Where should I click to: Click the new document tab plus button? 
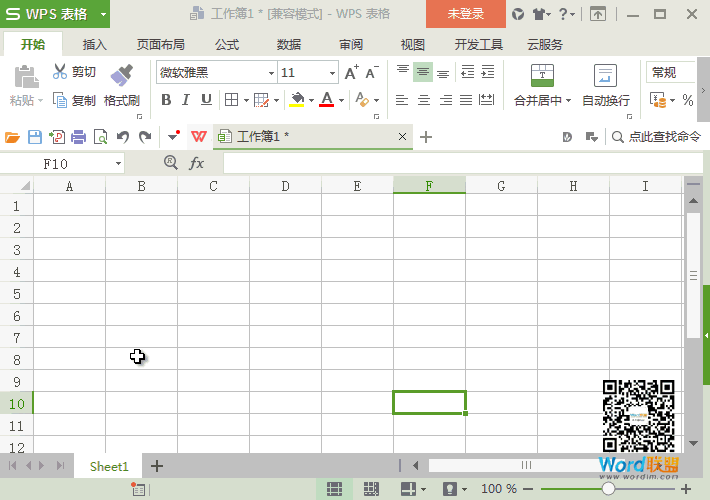[426, 137]
